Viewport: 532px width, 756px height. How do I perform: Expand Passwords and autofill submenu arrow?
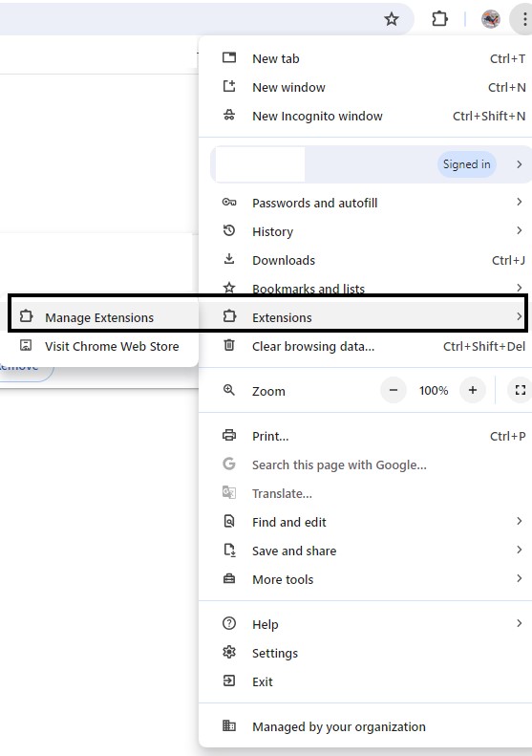pyautogui.click(x=519, y=202)
